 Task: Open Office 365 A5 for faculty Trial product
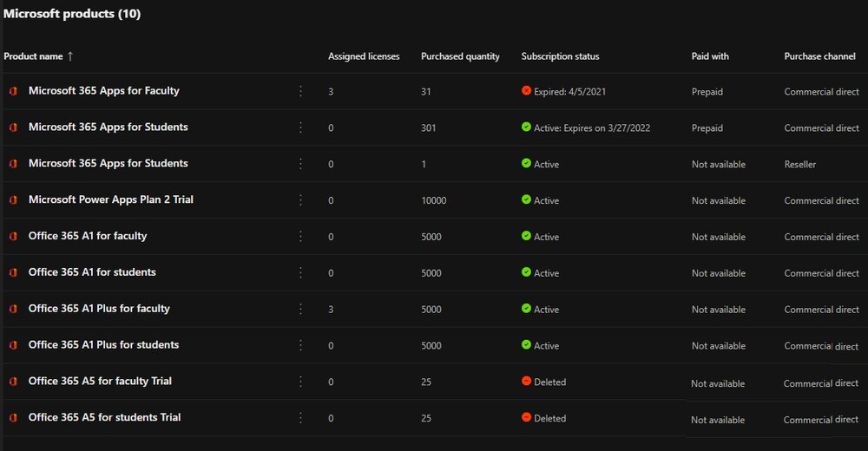100,382
